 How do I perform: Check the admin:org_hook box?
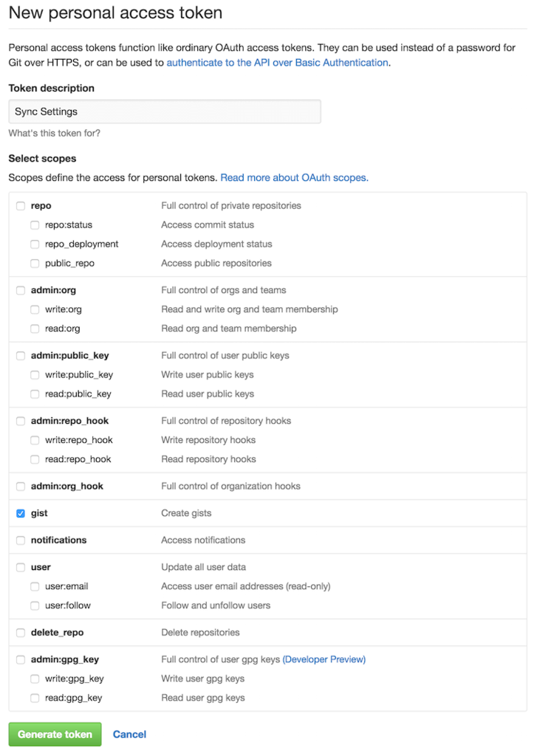click(x=21, y=487)
